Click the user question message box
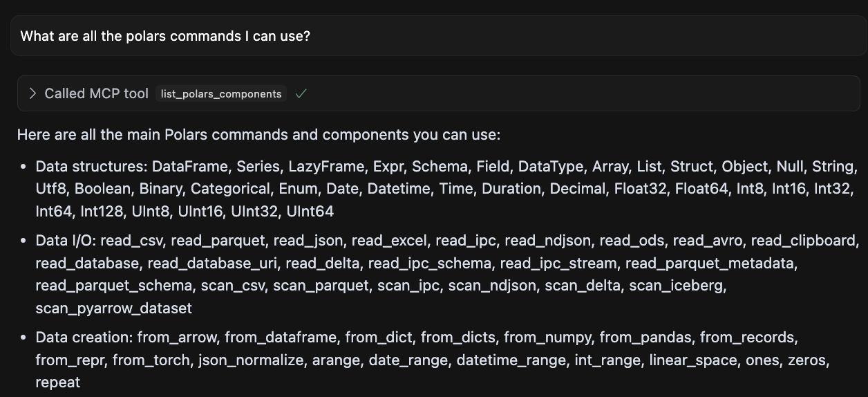The image size is (868, 397). tap(438, 36)
